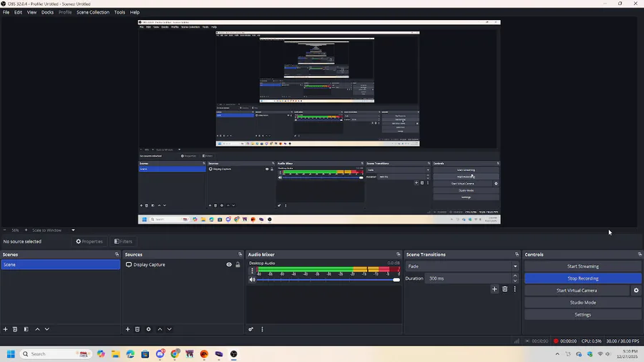Click status bar network signal icon

coord(516,341)
